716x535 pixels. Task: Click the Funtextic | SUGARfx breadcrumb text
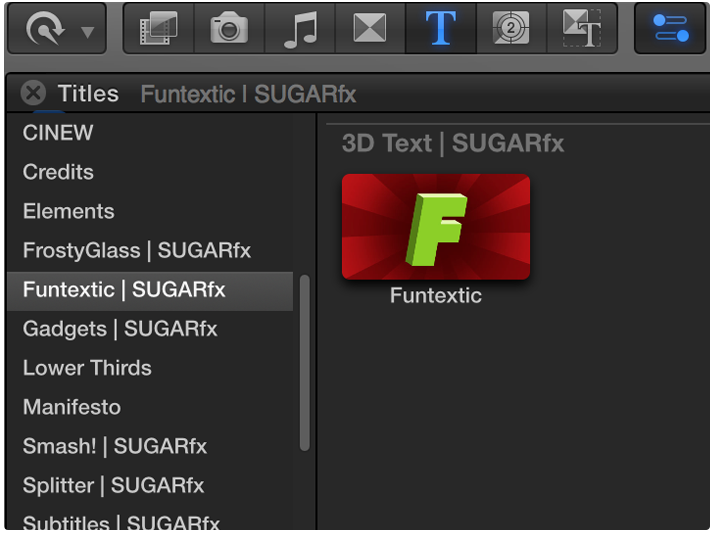tap(248, 94)
